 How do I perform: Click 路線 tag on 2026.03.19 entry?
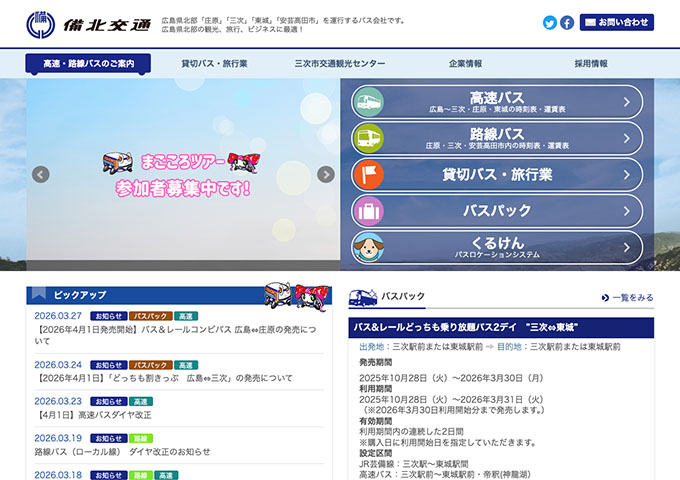[141, 438]
